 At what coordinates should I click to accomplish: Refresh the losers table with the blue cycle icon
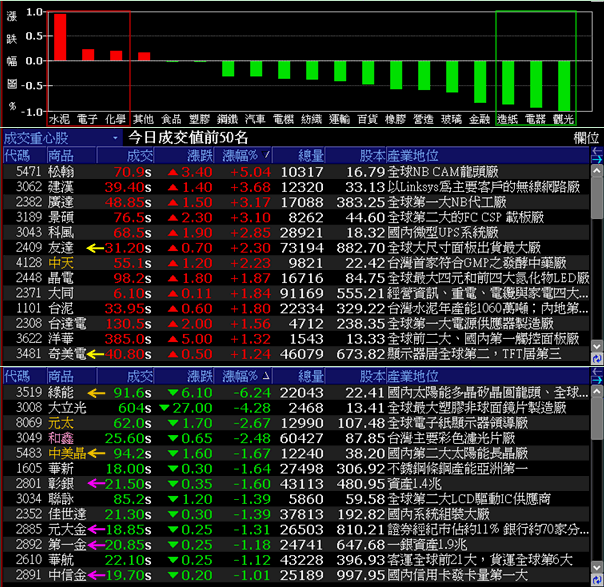click(596, 580)
